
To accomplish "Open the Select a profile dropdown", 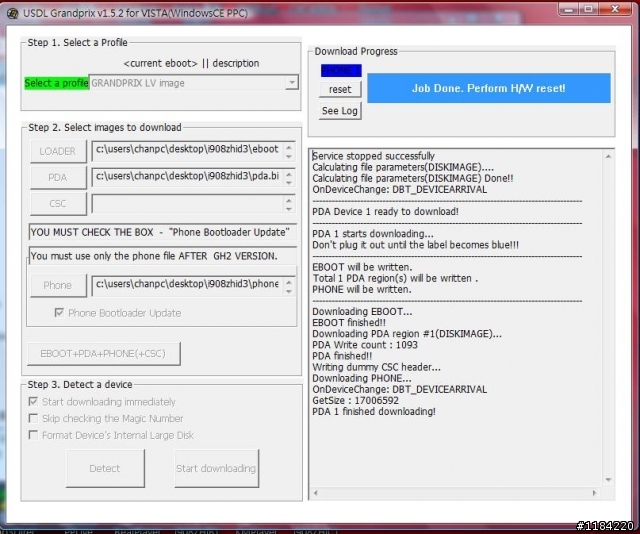I will [x=291, y=83].
